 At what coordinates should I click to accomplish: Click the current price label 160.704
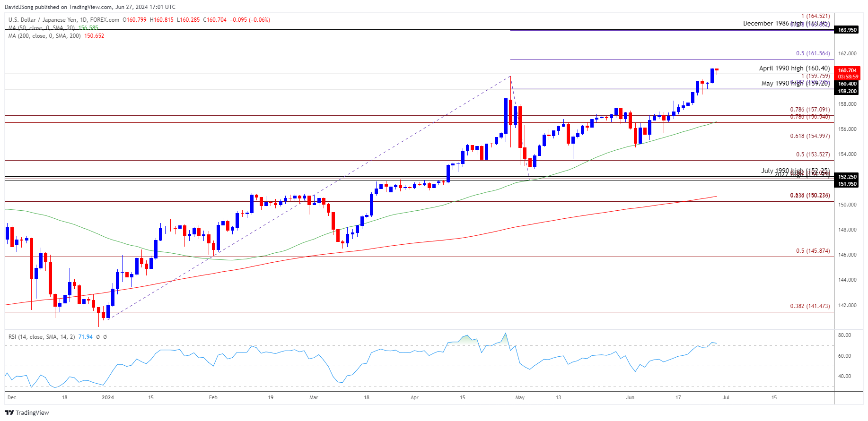[847, 70]
